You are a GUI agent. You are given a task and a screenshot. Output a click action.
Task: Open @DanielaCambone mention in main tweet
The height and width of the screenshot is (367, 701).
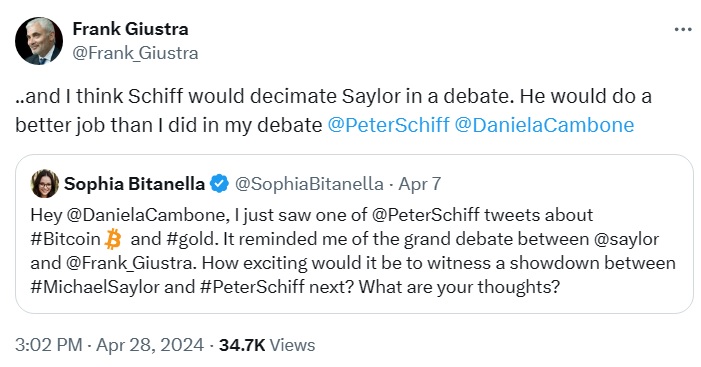click(544, 125)
